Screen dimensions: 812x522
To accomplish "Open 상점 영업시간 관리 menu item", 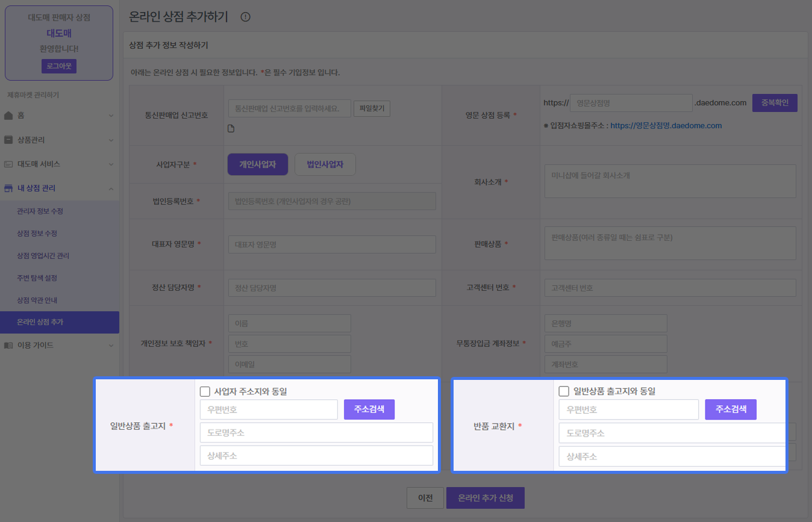I will click(x=43, y=256).
